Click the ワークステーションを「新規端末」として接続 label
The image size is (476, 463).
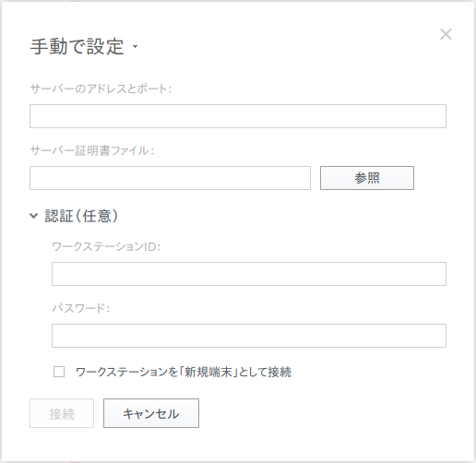point(184,372)
